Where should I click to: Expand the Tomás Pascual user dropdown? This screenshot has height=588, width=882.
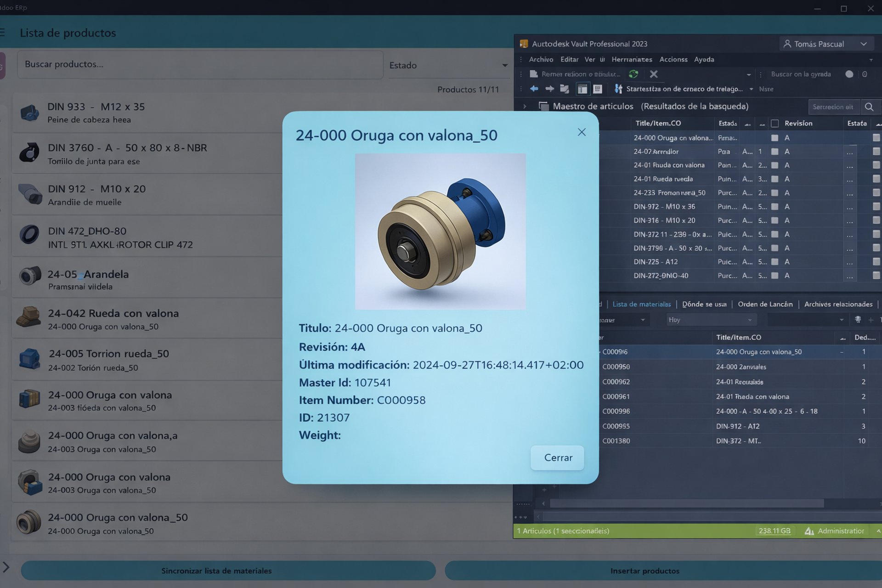864,44
